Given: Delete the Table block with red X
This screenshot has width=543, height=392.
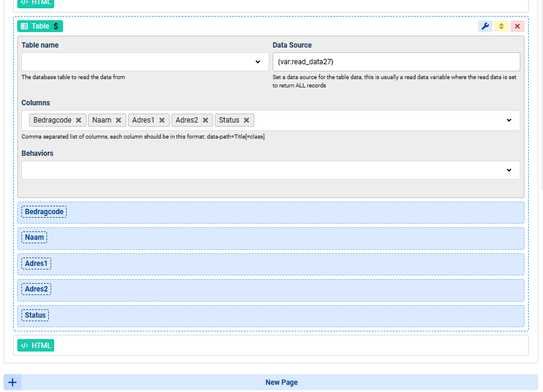Looking at the screenshot, I should pyautogui.click(x=517, y=26).
